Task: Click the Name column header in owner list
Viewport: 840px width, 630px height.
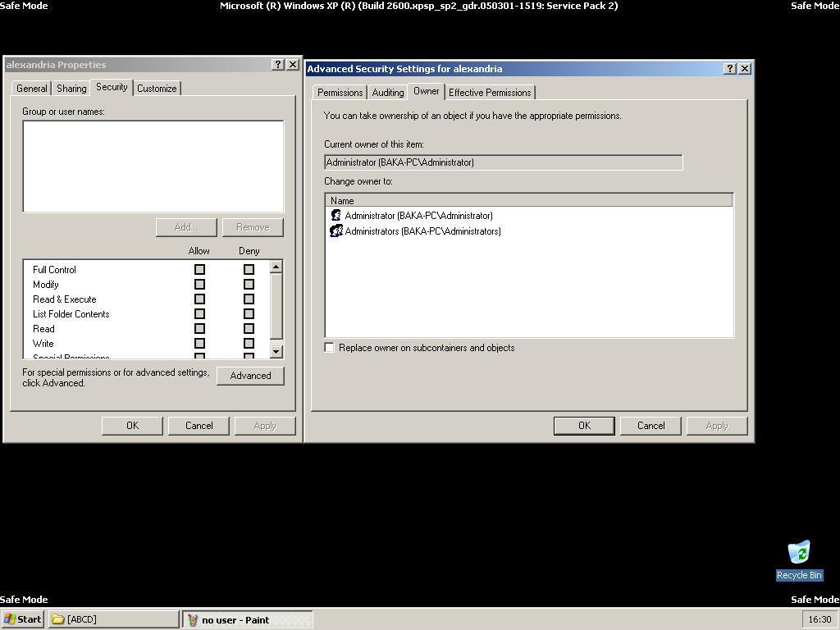Action: coord(529,201)
